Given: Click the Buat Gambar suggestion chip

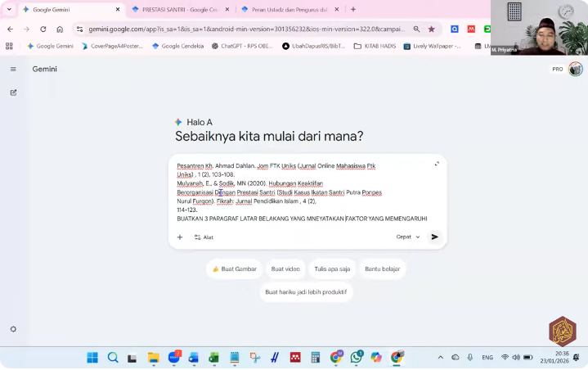Looking at the screenshot, I should [234, 268].
